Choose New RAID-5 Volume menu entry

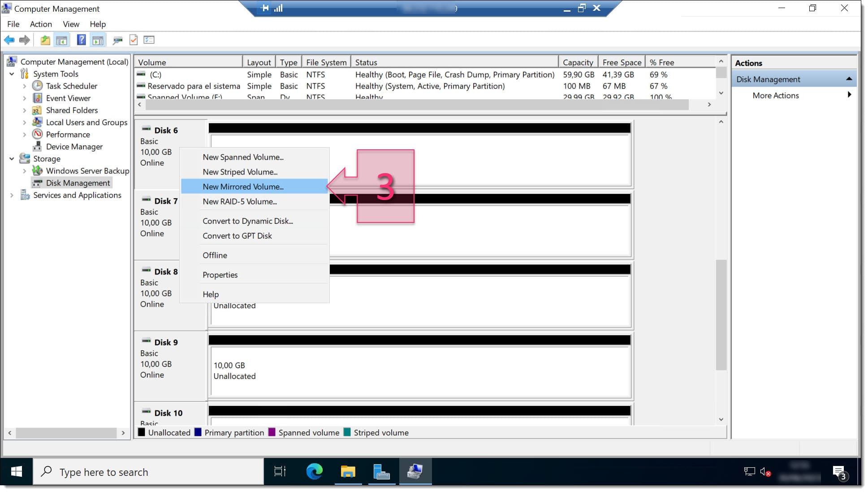click(255, 201)
